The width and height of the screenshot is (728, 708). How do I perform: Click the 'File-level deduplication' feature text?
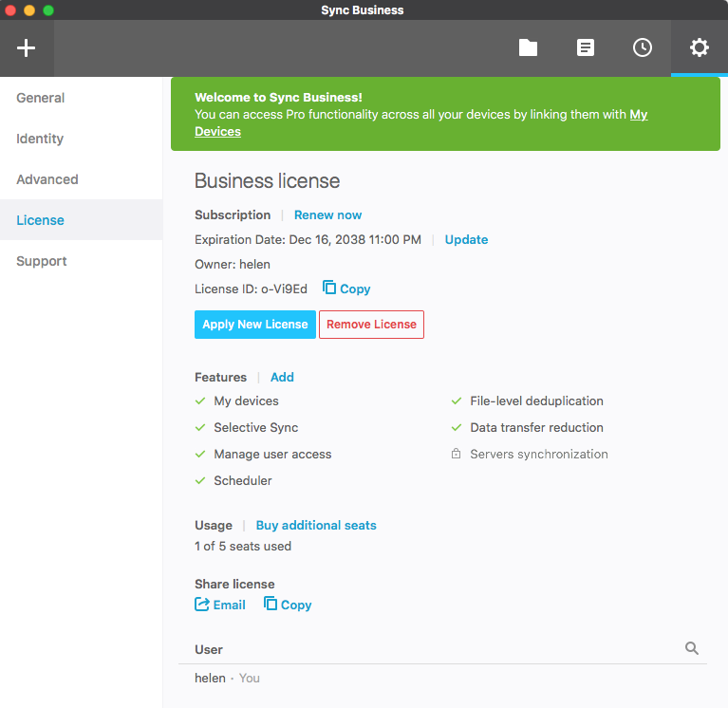pos(536,401)
